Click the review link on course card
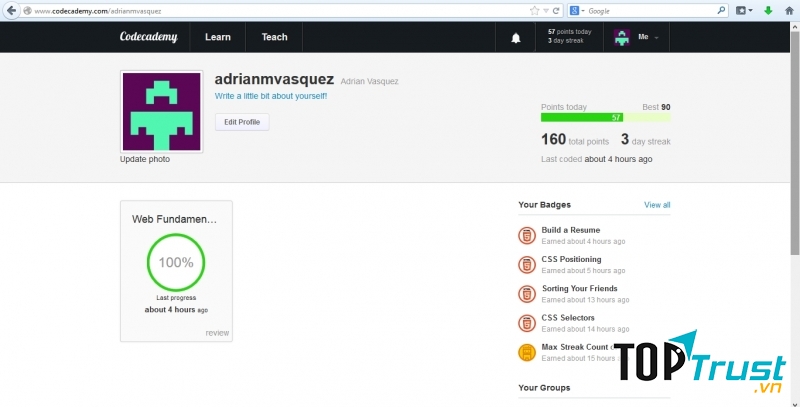Image resolution: width=800 pixels, height=407 pixels. [x=217, y=333]
